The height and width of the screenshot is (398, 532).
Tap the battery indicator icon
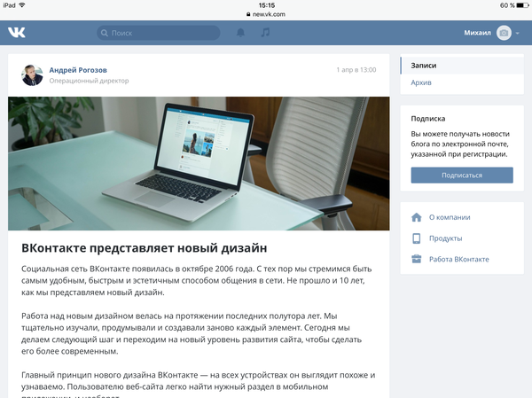522,5
